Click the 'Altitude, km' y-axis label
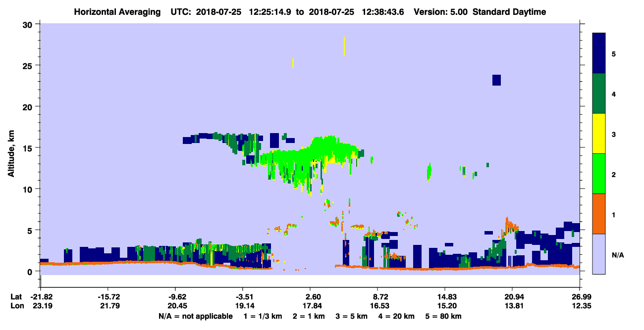 click(x=11, y=154)
